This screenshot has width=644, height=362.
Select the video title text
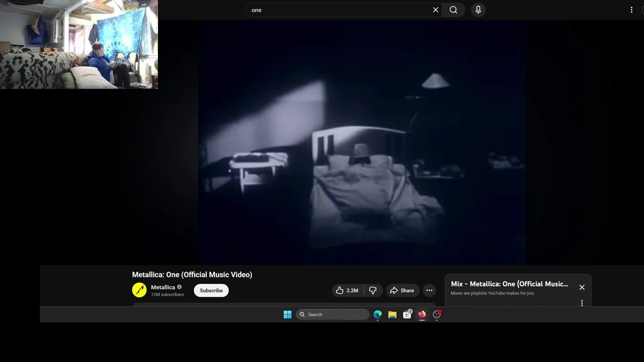pyautogui.click(x=192, y=275)
